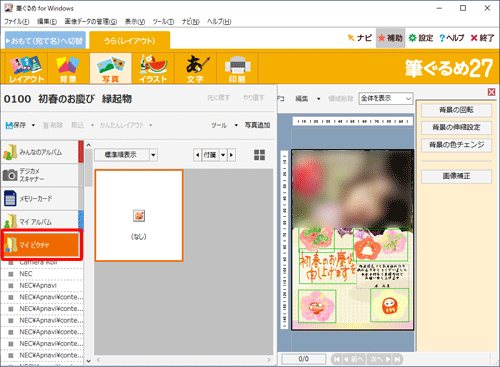Viewport: 500px width, 367px height.
Task: Select the daruma illustration on the card
Action: click(x=389, y=305)
